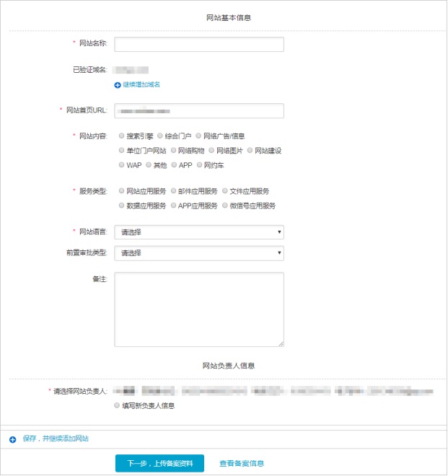448x476 pixels.
Task: Choose the APP应用服务 service type
Action: point(173,206)
